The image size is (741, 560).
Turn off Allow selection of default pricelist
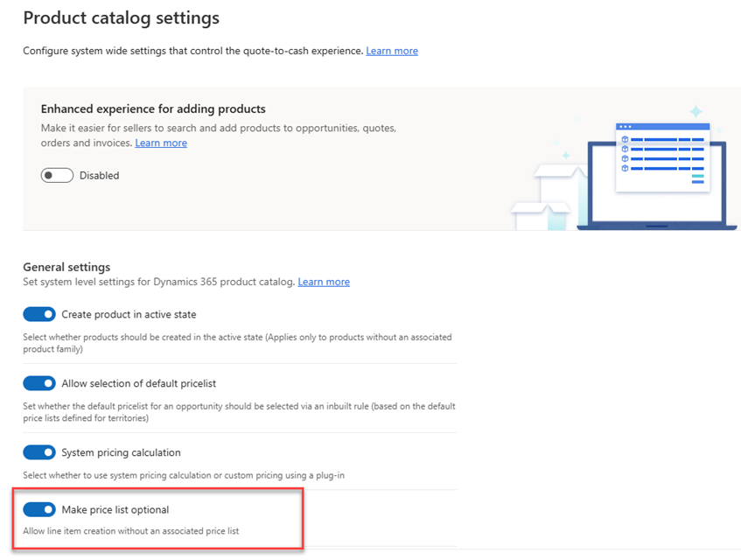click(39, 383)
